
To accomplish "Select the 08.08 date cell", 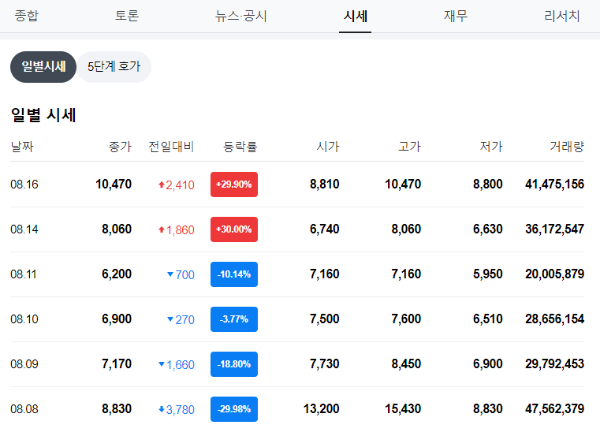I will (x=24, y=409).
